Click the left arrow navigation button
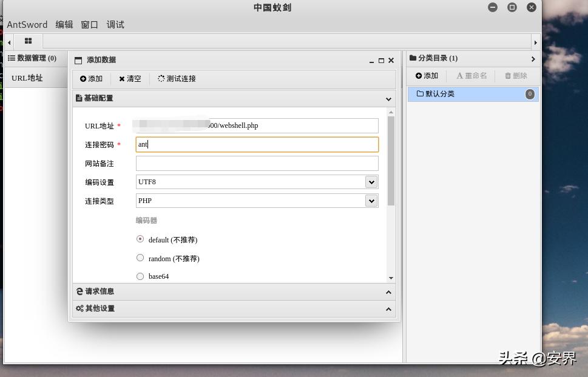The height and width of the screenshot is (377, 588). (x=8, y=41)
